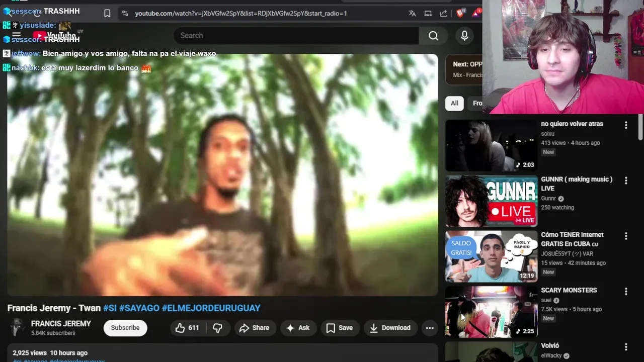Click '5.84K subscribers' text

tap(53, 333)
